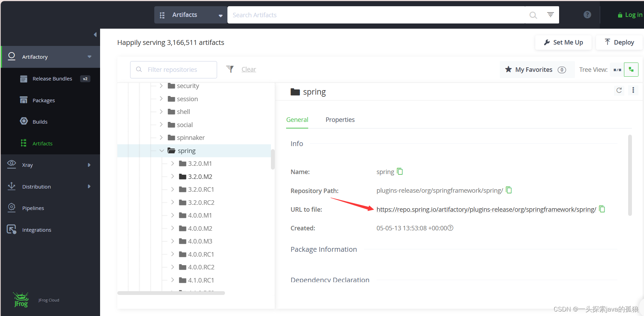Switch tree view to simple mode

click(617, 70)
